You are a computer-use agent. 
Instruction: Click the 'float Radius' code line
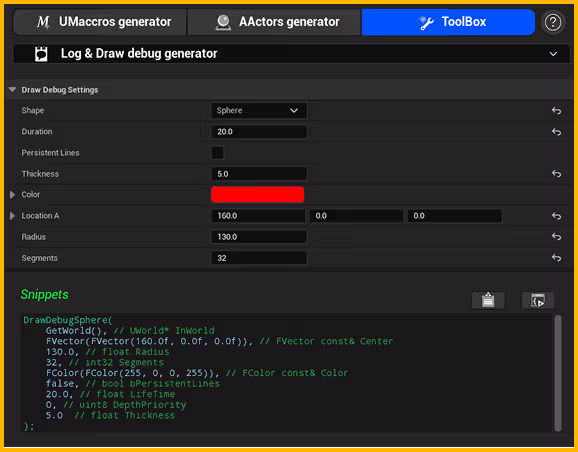(x=108, y=352)
